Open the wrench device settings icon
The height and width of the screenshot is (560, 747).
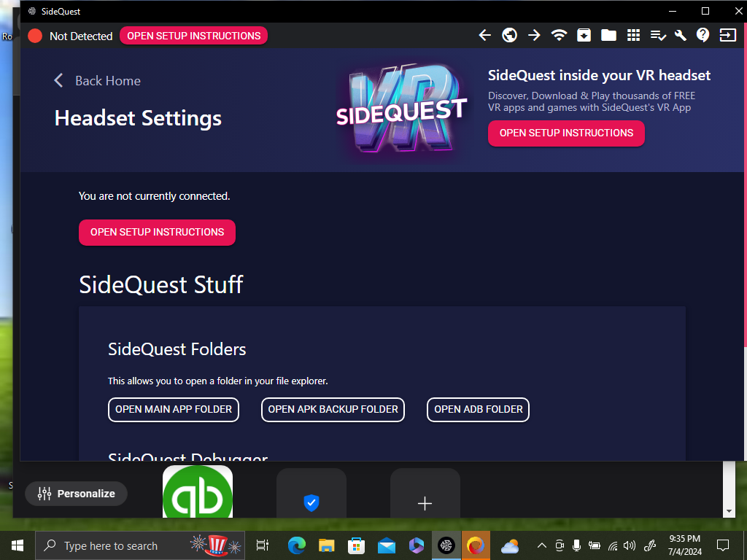681,35
